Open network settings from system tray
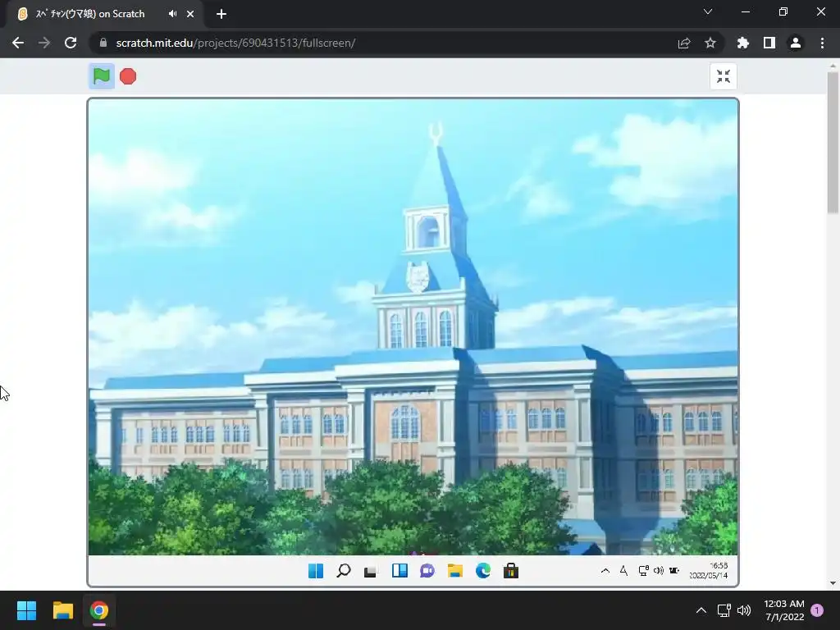Image resolution: width=840 pixels, height=630 pixels. point(724,610)
